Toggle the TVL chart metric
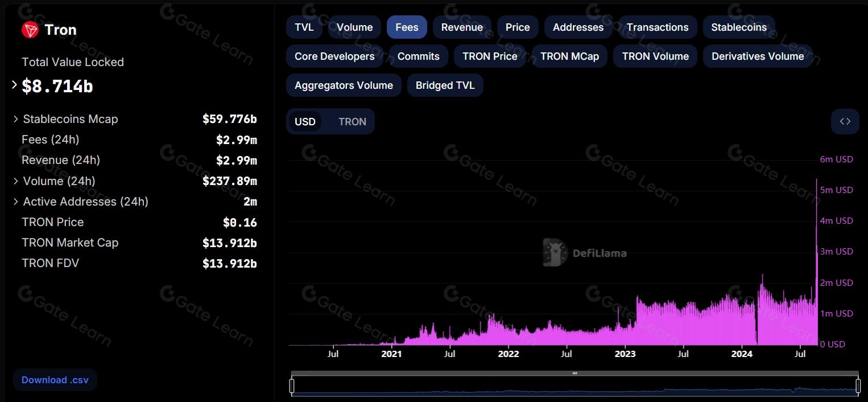868x402 pixels. point(304,27)
